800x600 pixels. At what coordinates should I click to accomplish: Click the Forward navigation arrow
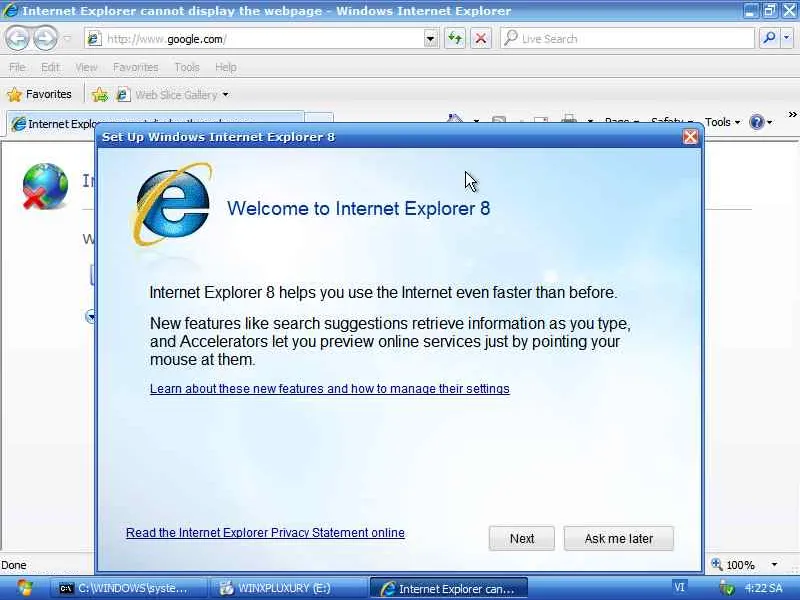pyautogui.click(x=45, y=38)
